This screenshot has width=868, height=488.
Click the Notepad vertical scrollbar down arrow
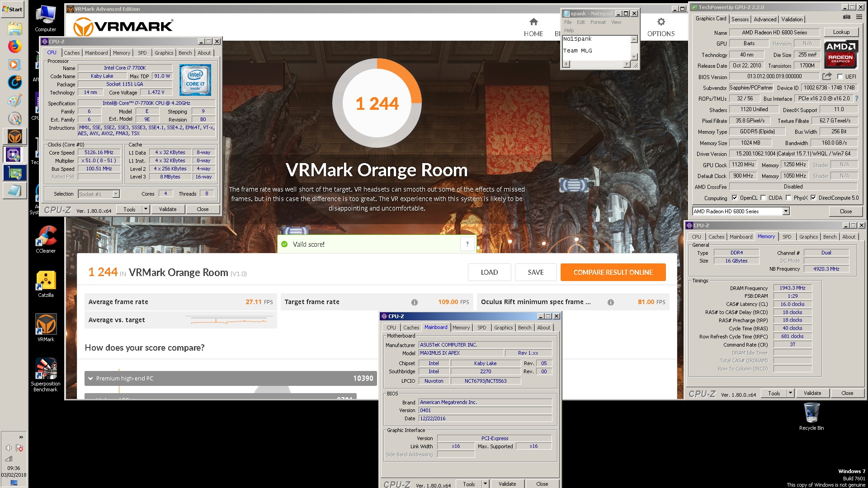click(634, 56)
